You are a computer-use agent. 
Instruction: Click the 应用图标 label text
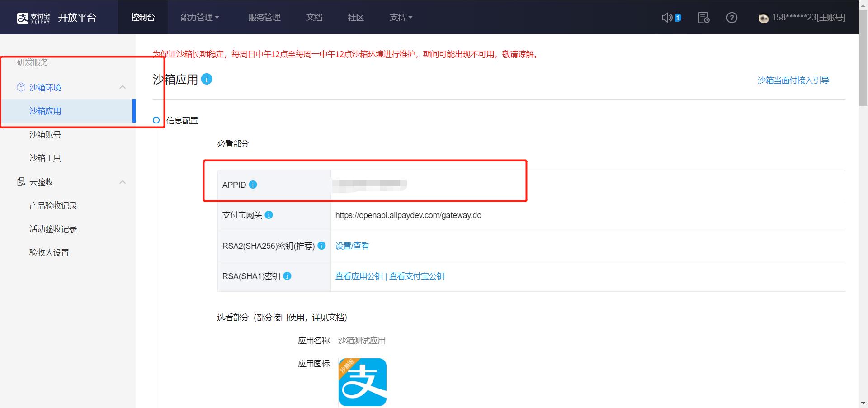tap(314, 364)
